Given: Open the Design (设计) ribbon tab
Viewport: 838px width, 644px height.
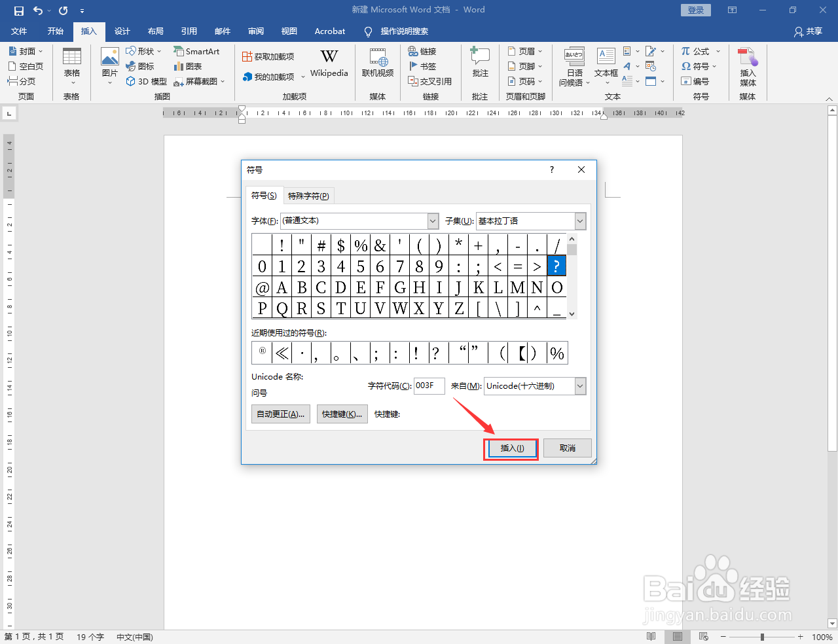Looking at the screenshot, I should [122, 31].
